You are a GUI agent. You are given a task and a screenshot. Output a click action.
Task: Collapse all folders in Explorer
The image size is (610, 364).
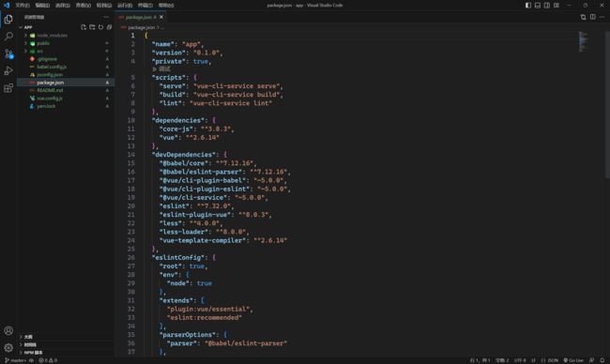pos(109,27)
